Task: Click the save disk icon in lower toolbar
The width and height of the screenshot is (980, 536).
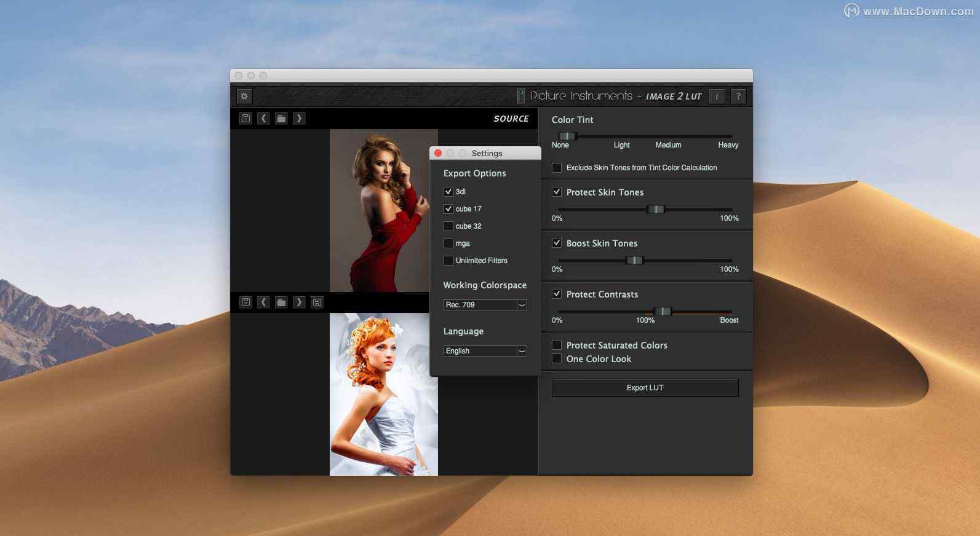Action: pyautogui.click(x=317, y=302)
